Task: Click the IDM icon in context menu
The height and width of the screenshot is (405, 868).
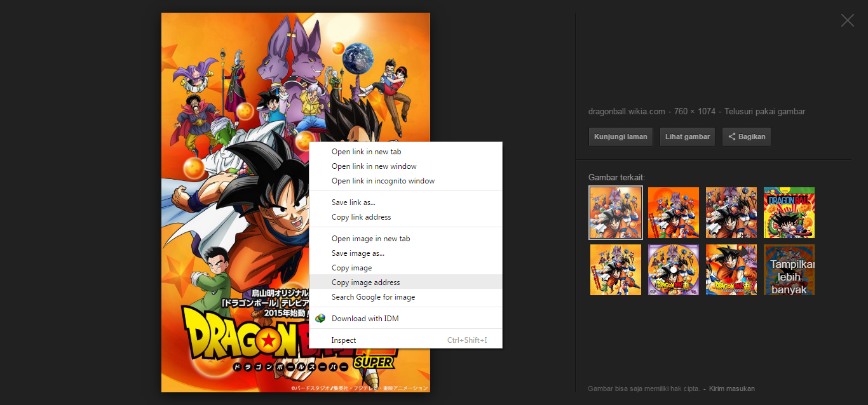Action: click(320, 319)
